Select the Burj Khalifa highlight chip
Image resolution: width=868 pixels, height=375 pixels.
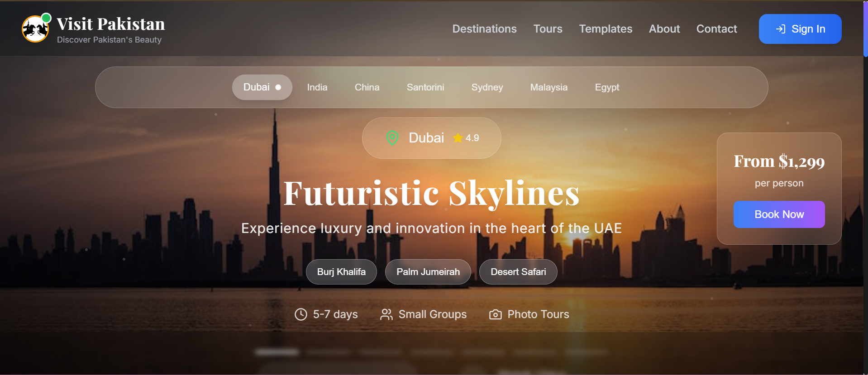(341, 272)
